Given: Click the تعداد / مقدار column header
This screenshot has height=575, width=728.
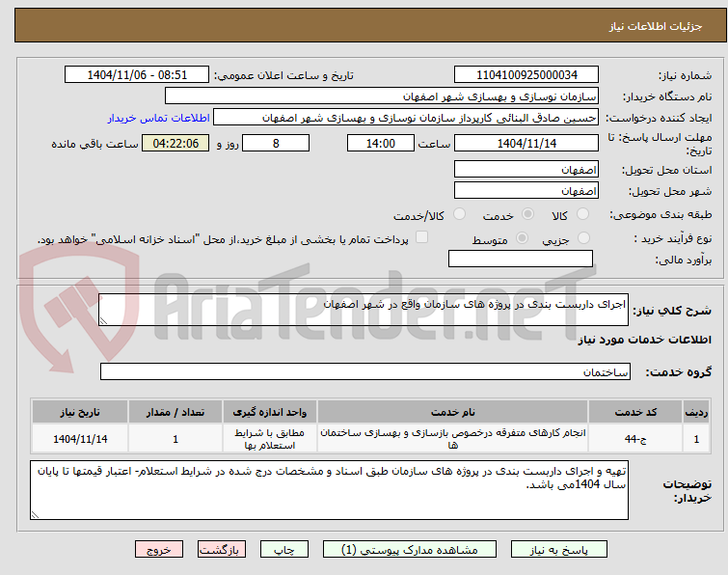Looking at the screenshot, I should [175, 413].
